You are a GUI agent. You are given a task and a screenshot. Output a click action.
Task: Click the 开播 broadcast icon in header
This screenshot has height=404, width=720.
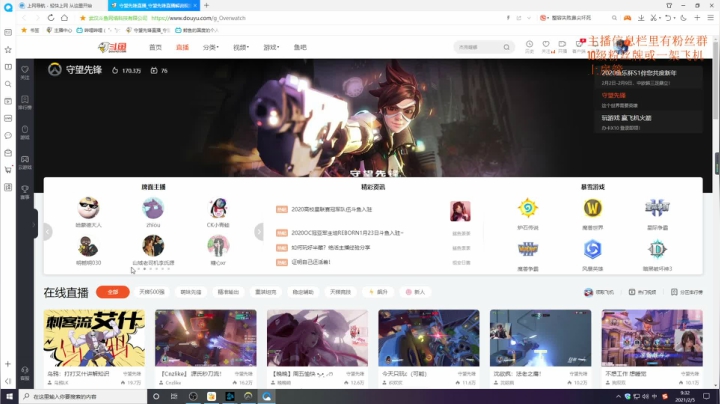pyautogui.click(x=562, y=46)
